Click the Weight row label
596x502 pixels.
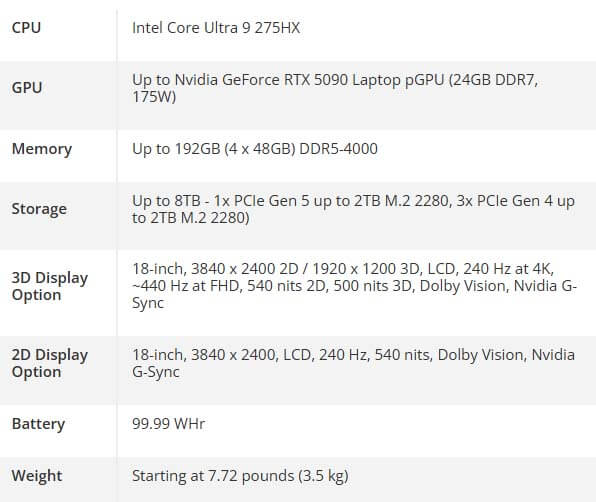point(37,476)
